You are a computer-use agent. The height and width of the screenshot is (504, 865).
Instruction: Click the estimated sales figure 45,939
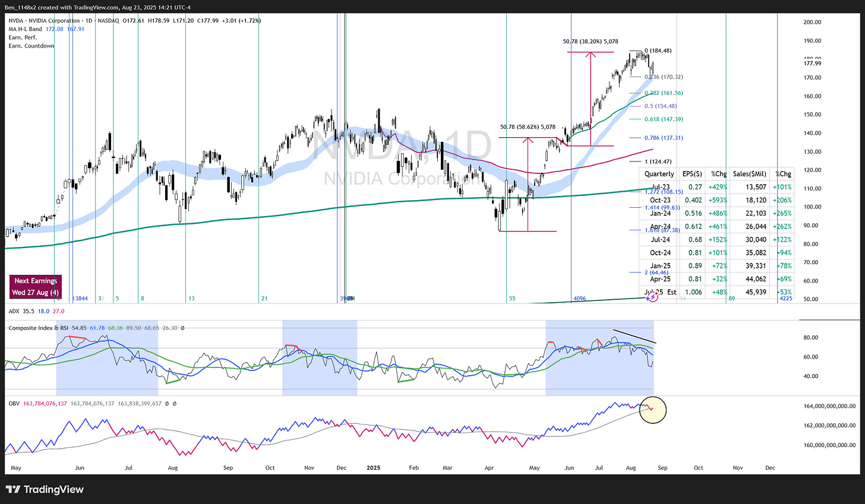pos(756,292)
